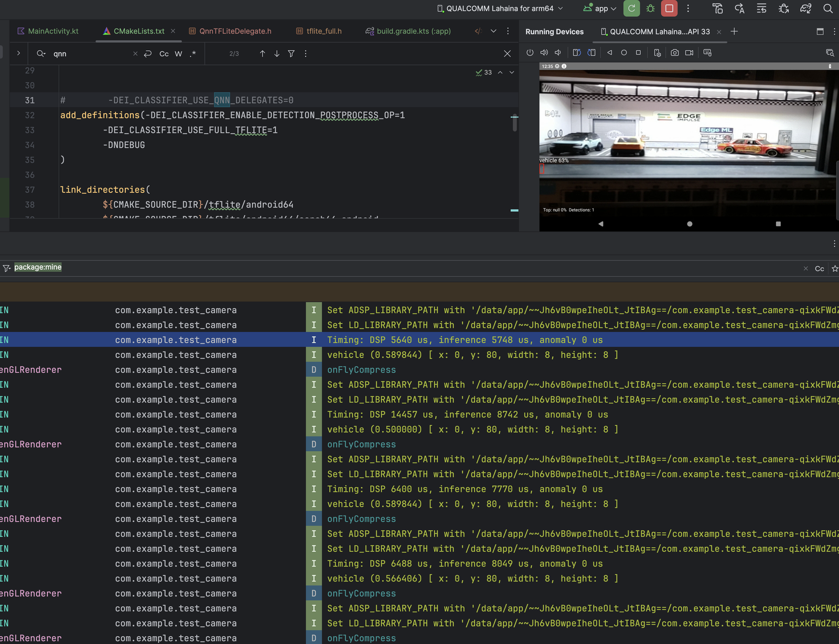
Task: Toggle whole Words option in find bar
Action: pos(178,54)
